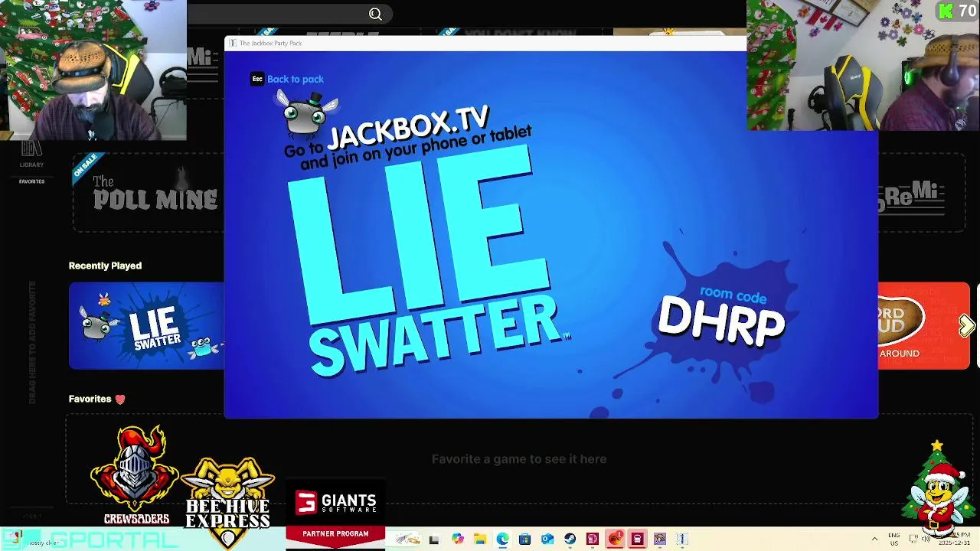980x551 pixels.
Task: Click the Esc key badge
Action: click(257, 79)
